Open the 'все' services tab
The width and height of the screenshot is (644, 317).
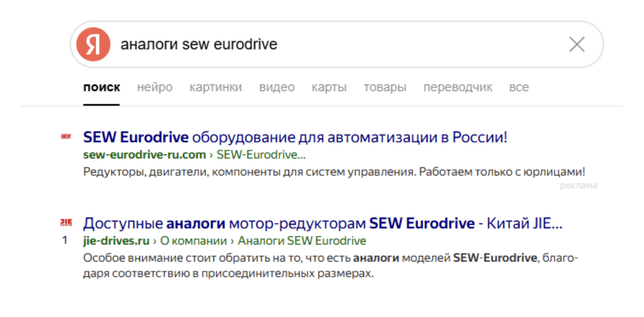tap(518, 87)
